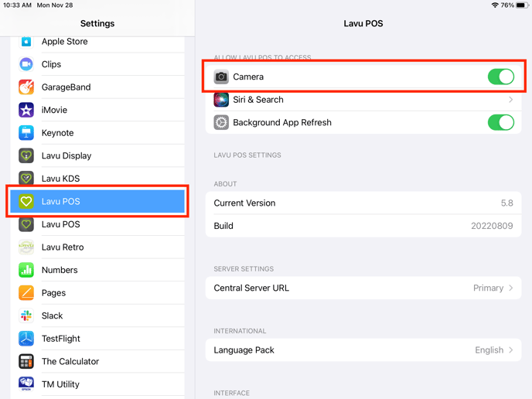Select Keynote in settings list
This screenshot has height=399, width=532.
tap(97, 133)
